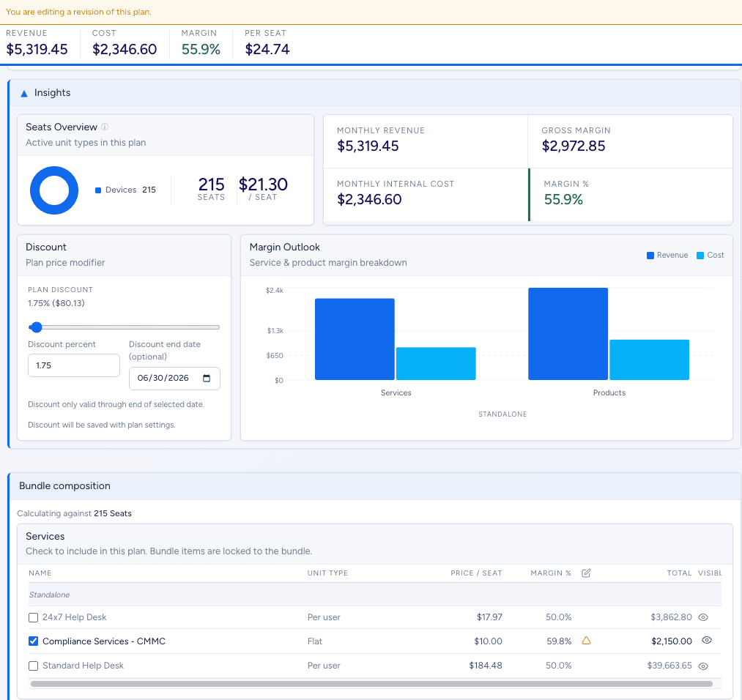742x700 pixels.
Task: Click the Discount percent input field
Action: [x=73, y=365]
